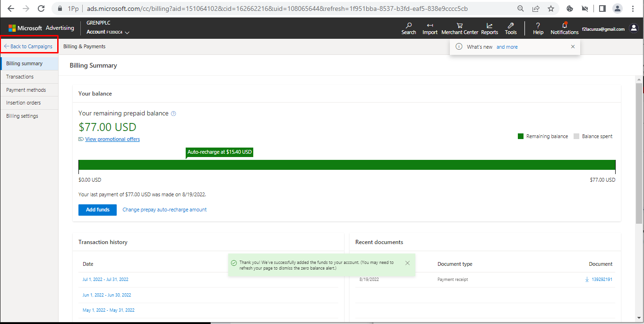The height and width of the screenshot is (324, 644).
Task: Open Insertion orders in sidebar
Action: click(x=29, y=103)
